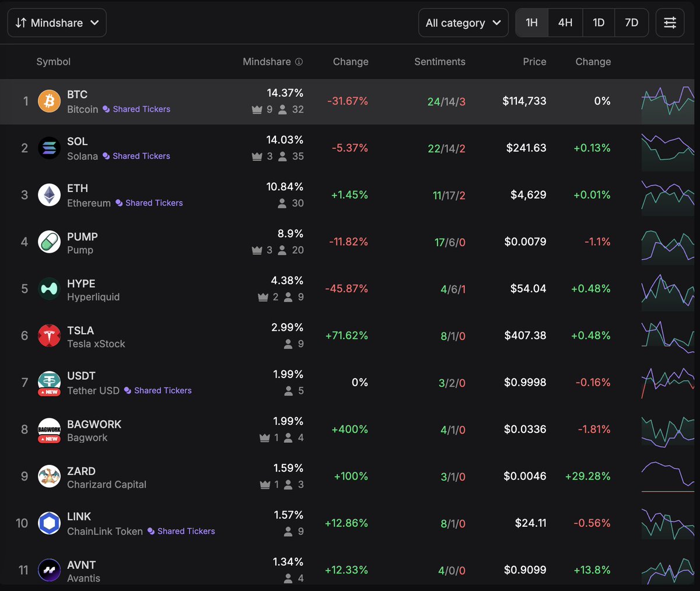Viewport: 700px width, 591px height.
Task: Click the crown icon in HYPE row
Action: pyautogui.click(x=263, y=297)
